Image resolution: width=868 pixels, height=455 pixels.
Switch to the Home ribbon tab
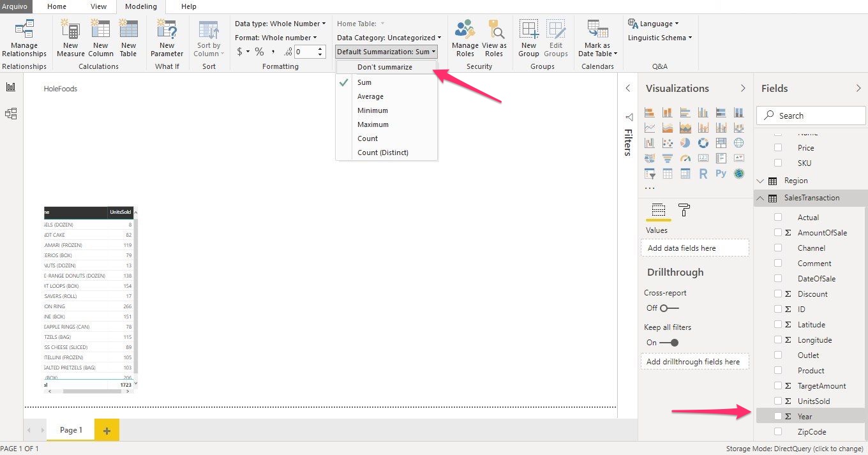pyautogui.click(x=57, y=6)
